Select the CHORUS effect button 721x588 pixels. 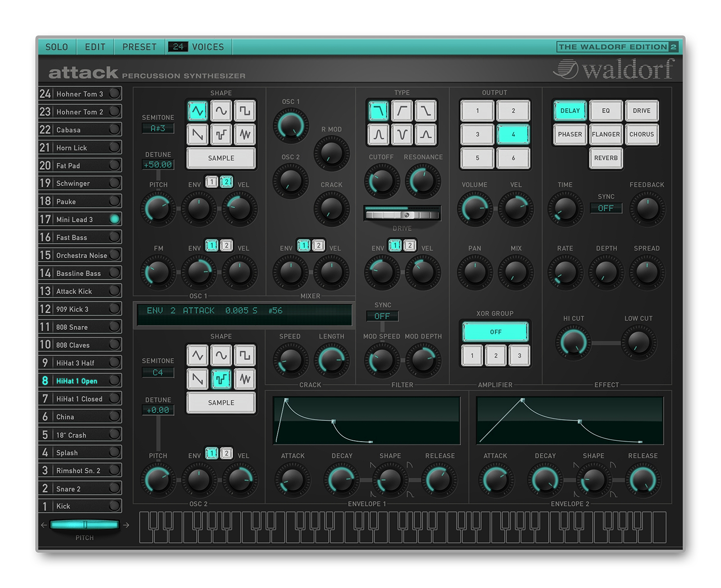point(642,134)
